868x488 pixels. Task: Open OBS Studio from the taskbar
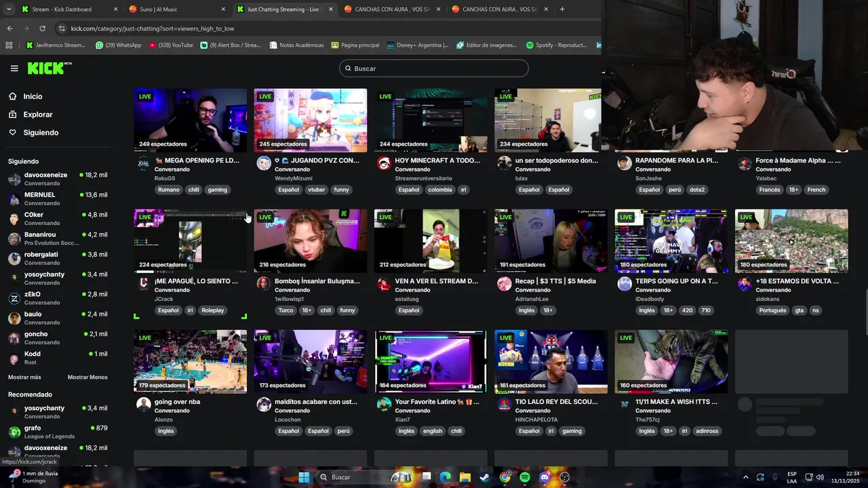click(564, 477)
